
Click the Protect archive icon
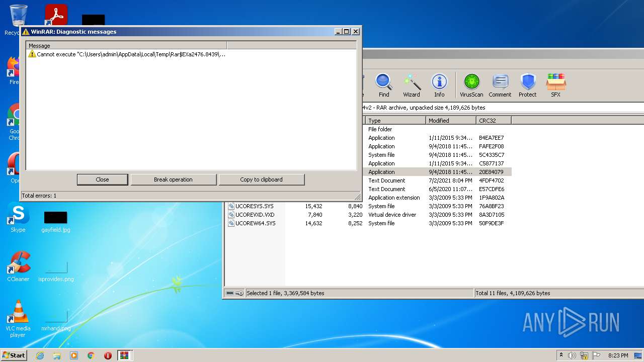pyautogui.click(x=528, y=85)
